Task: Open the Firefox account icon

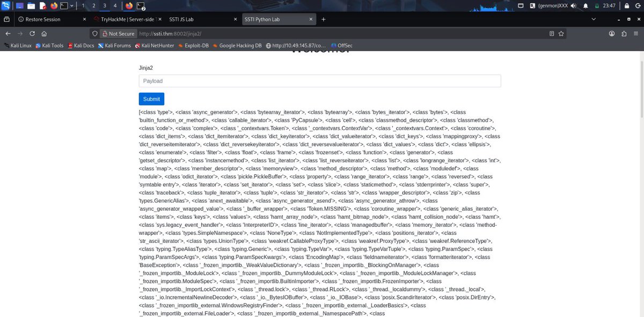Action: click(612, 33)
